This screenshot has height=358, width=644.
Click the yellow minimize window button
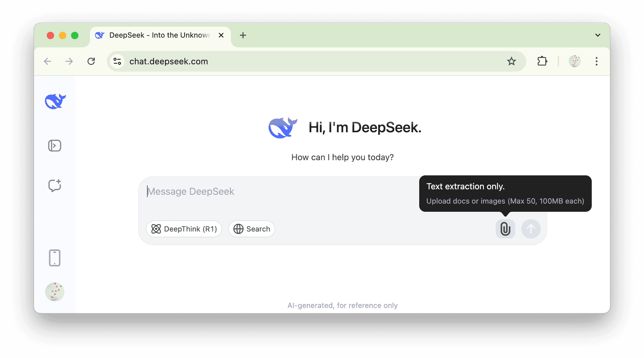click(63, 35)
